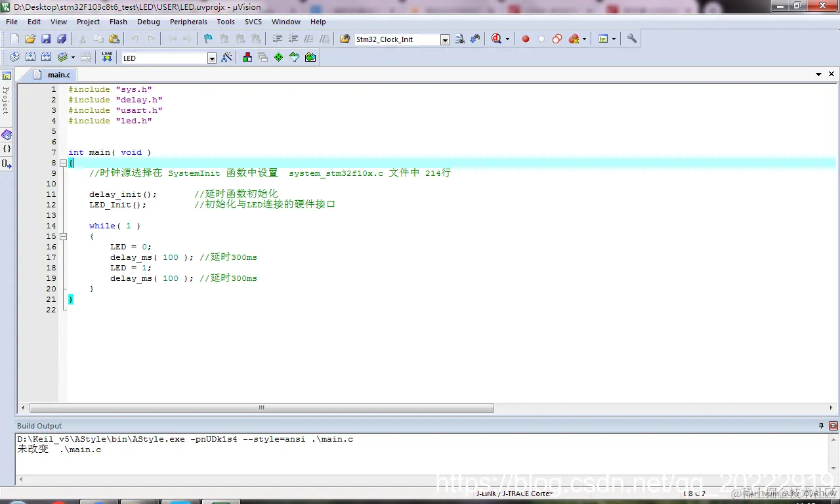Open the Edit menu
Screen dimensions: 840x504
pyautogui.click(x=34, y=22)
